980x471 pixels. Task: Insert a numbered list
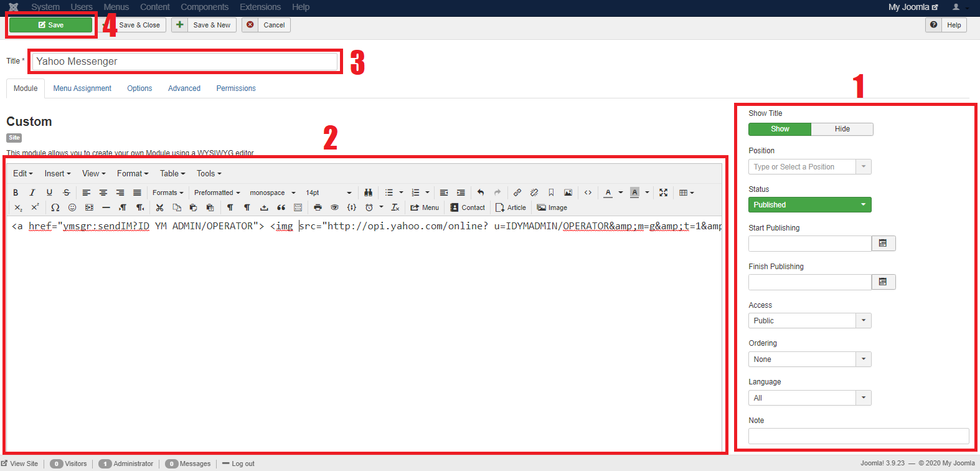click(x=416, y=193)
